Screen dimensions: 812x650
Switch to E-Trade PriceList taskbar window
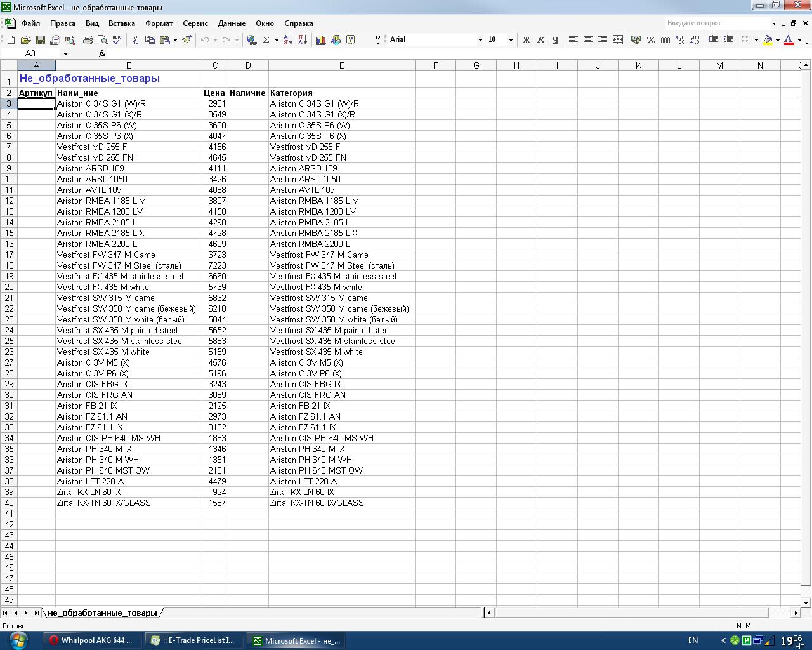click(194, 640)
